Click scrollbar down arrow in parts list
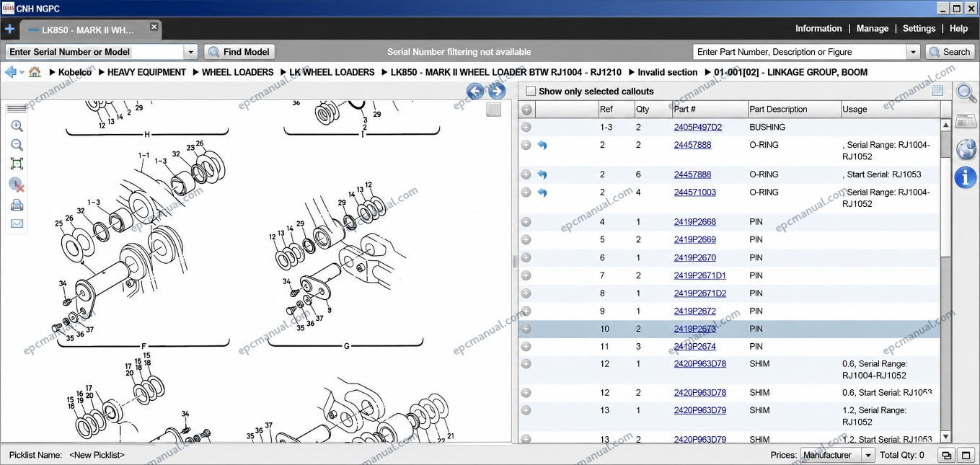This screenshot has height=465, width=980. point(945,438)
